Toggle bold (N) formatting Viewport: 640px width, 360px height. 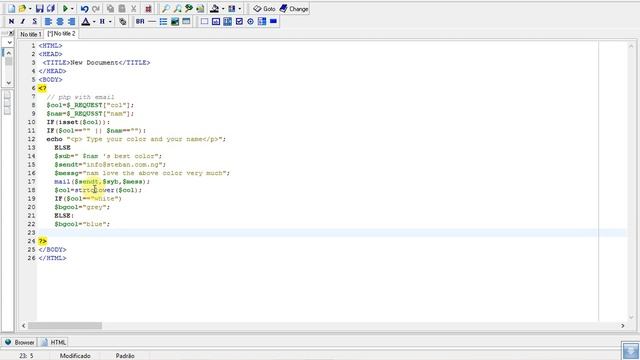[x=11, y=21]
